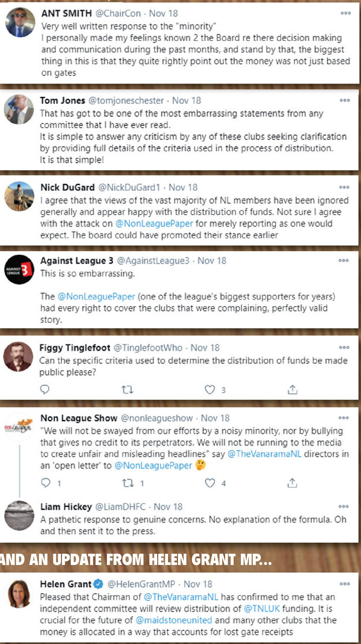Reply to Figgy Tinglefoot's tweet
Screen dimensions: 361x644
(x=45, y=390)
